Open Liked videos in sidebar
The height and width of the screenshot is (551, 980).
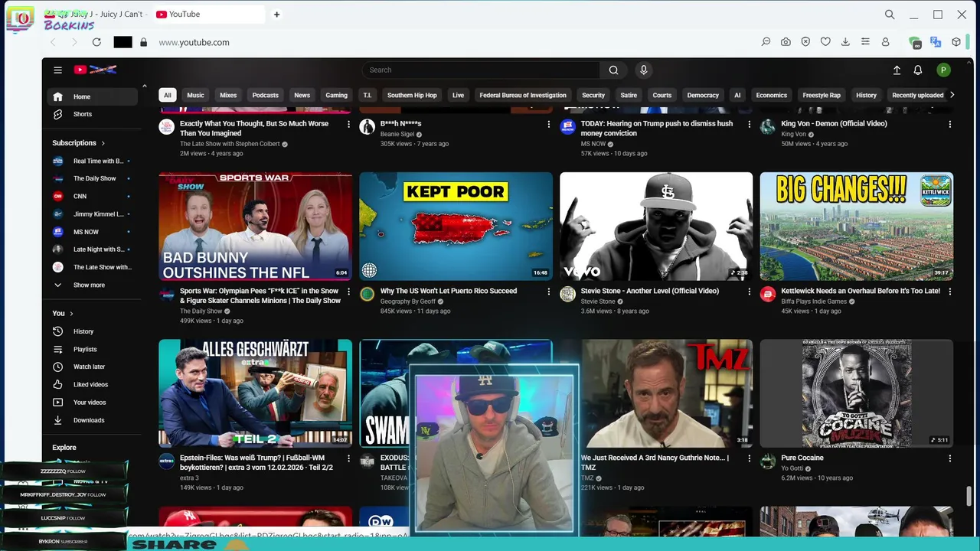pos(90,384)
